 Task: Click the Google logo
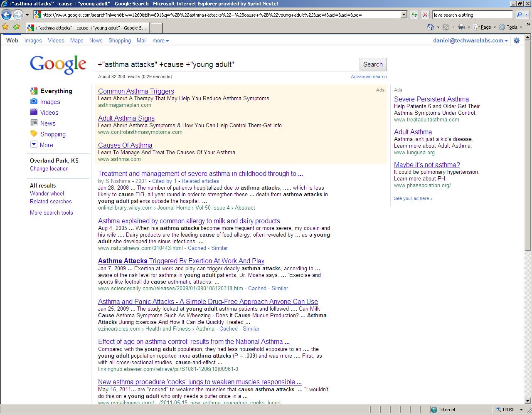(58, 65)
